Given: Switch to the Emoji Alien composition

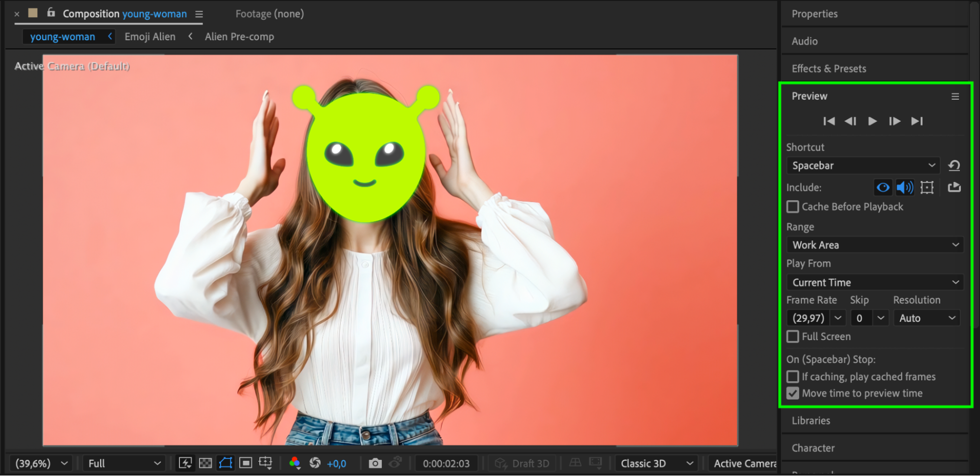Looking at the screenshot, I should pos(150,37).
